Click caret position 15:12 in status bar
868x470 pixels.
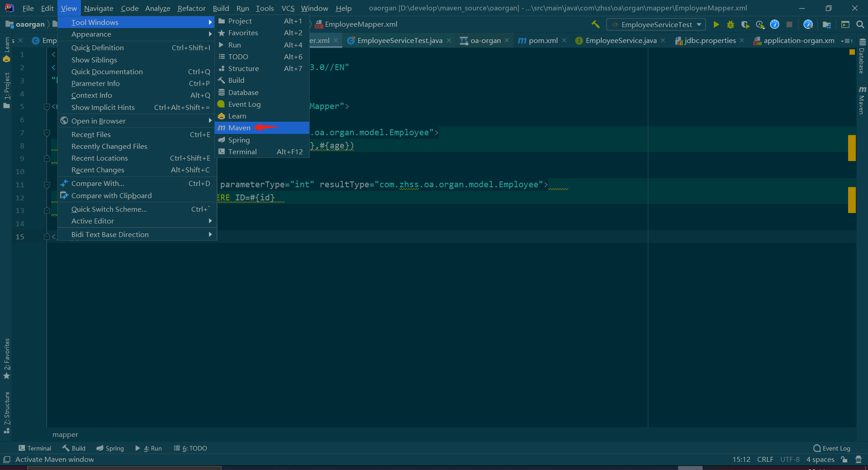(x=741, y=460)
